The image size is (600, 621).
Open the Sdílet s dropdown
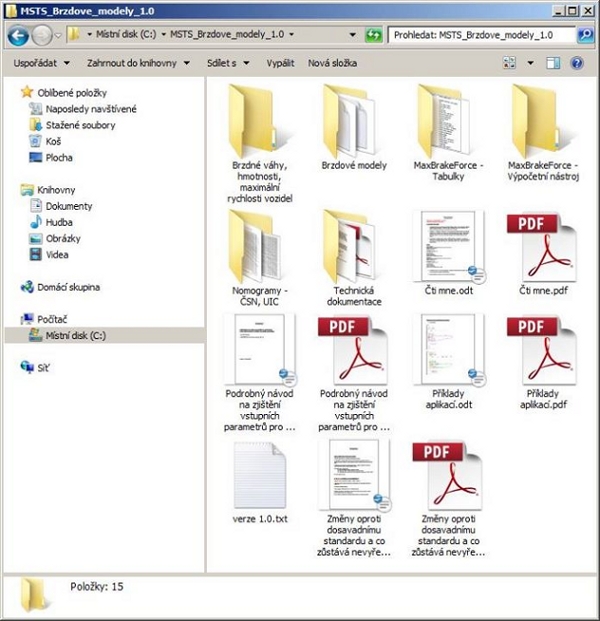pyautogui.click(x=228, y=63)
